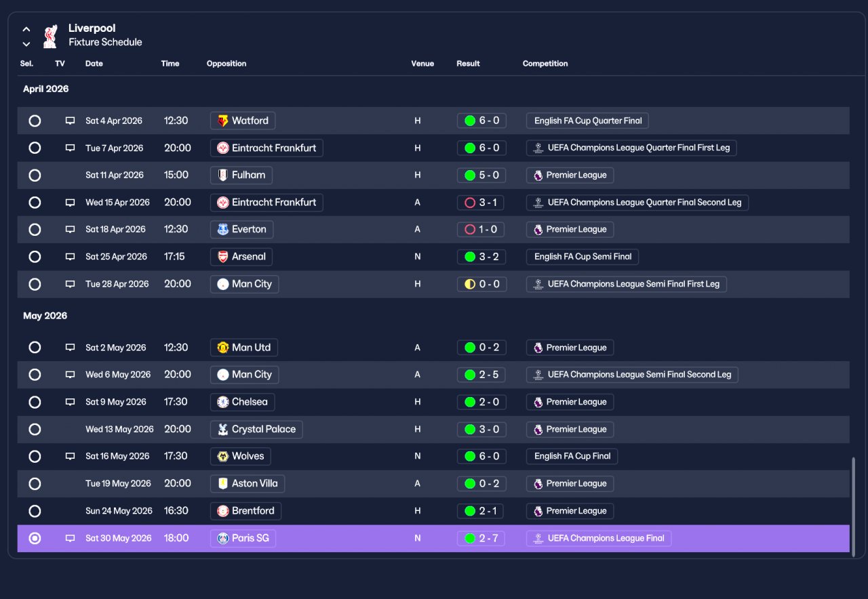Click the Champions League logo in final row
The image size is (868, 599).
(538, 539)
